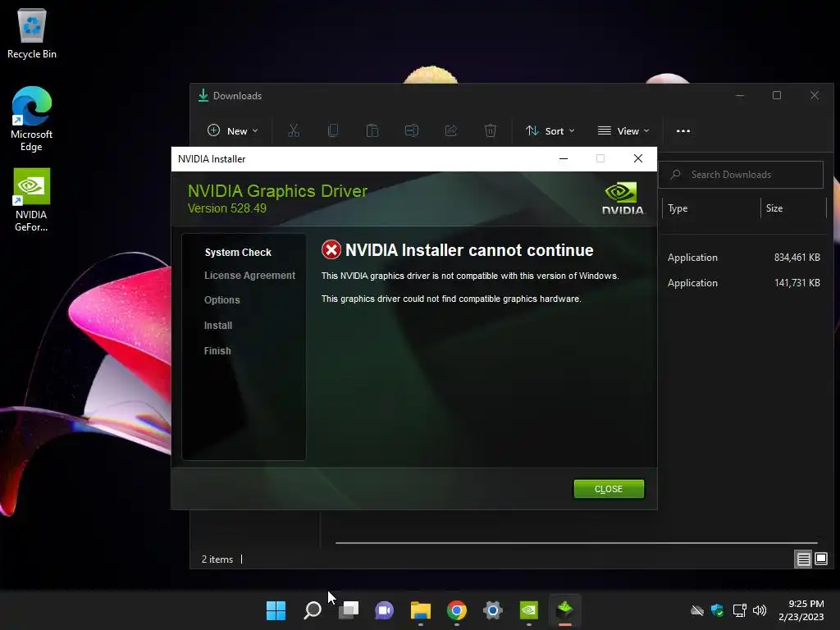Click the Delete trash icon in Downloads toolbar

(491, 130)
